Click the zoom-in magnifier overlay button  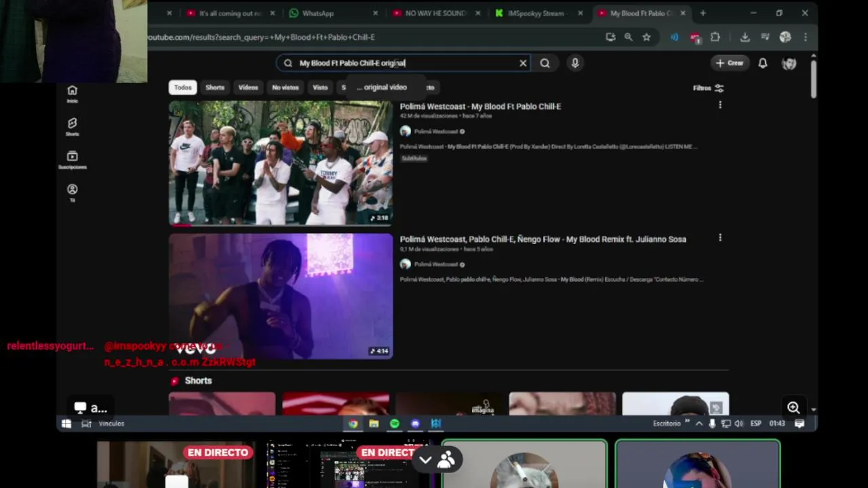point(793,407)
